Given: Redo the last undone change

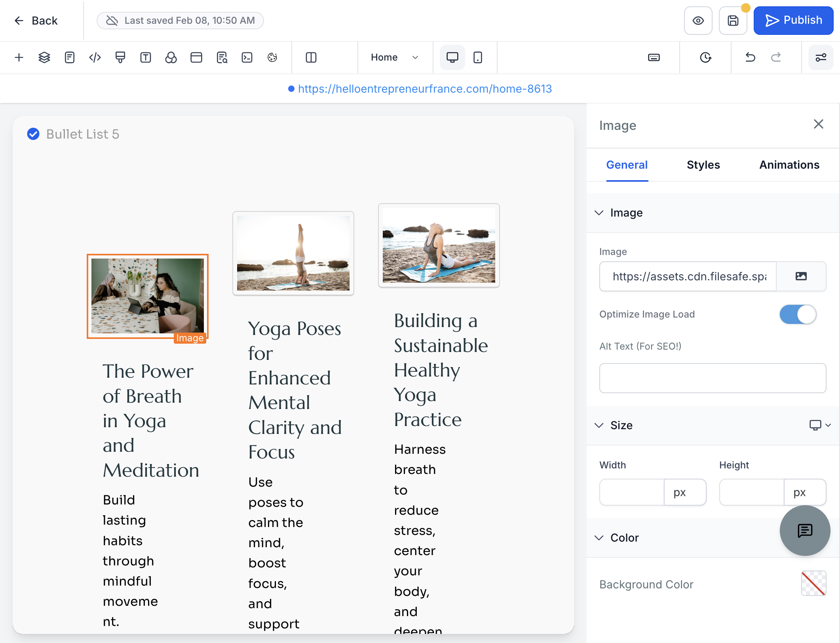Looking at the screenshot, I should [776, 57].
